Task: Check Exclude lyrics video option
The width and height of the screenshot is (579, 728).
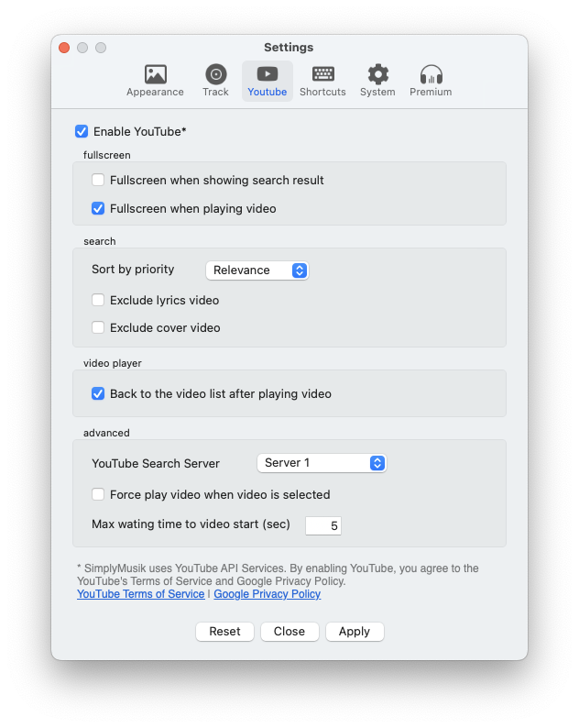Action: [98, 300]
